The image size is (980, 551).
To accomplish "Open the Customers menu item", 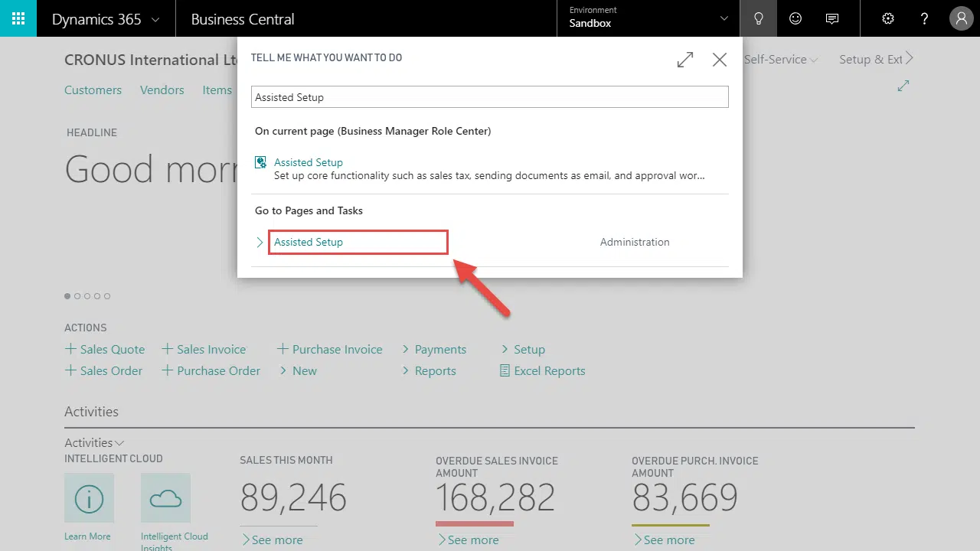I will click(93, 90).
